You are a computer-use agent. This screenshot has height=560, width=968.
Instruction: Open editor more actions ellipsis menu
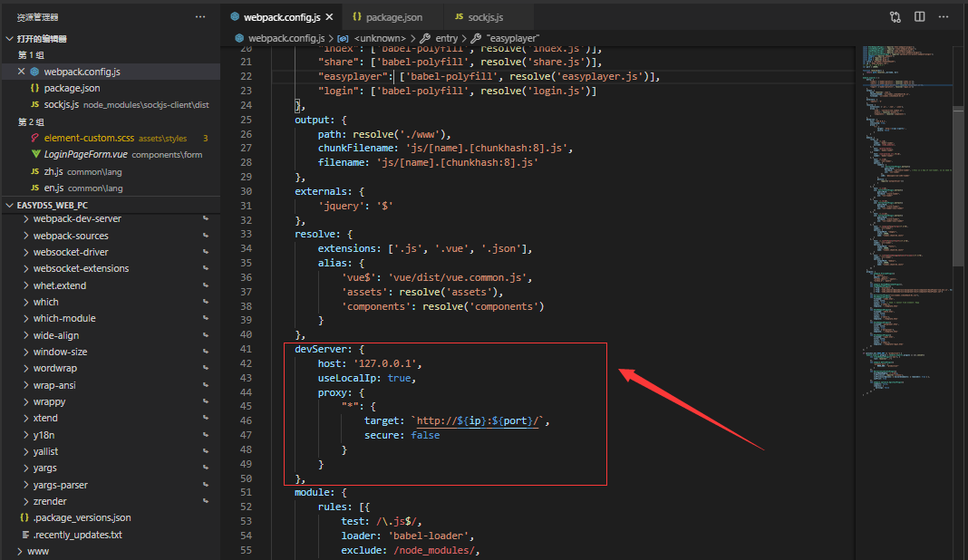[944, 16]
